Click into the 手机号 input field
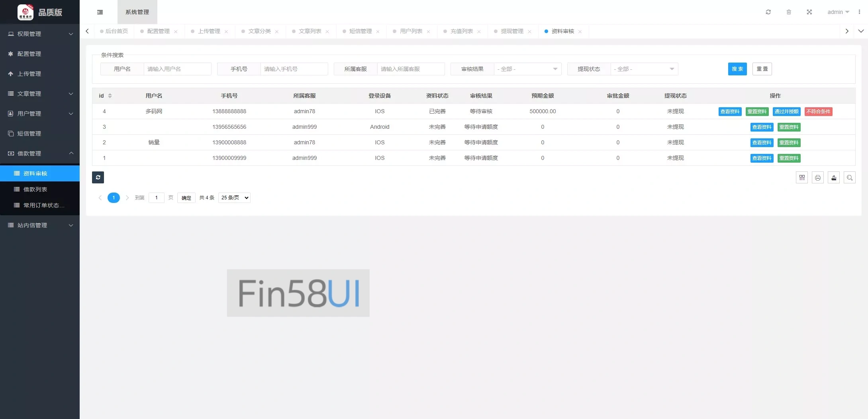 tap(294, 69)
